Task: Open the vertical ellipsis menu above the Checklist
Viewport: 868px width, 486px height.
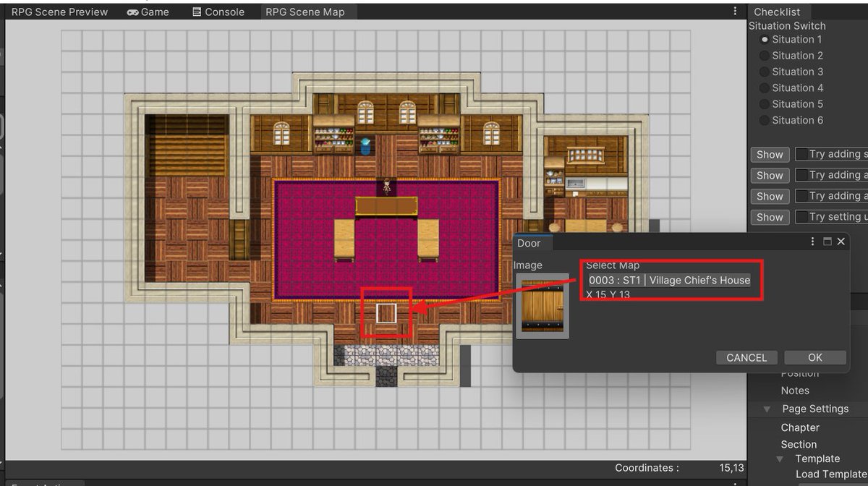Action: (733, 10)
